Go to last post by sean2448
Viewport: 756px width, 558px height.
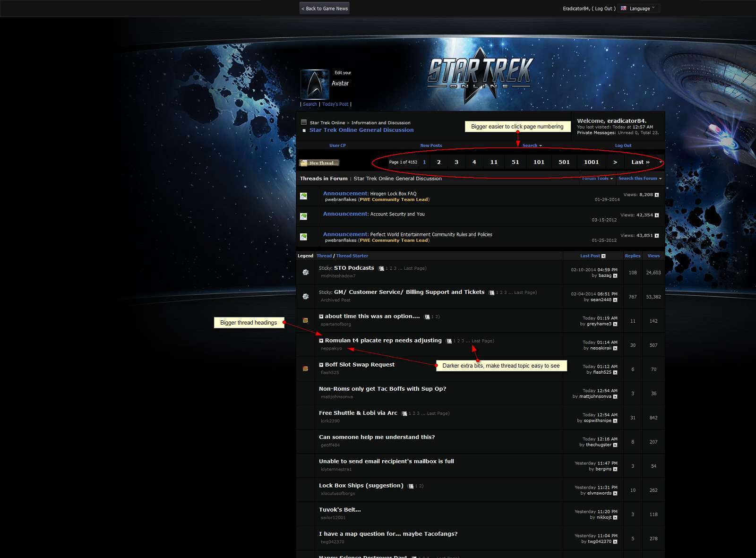[615, 300]
